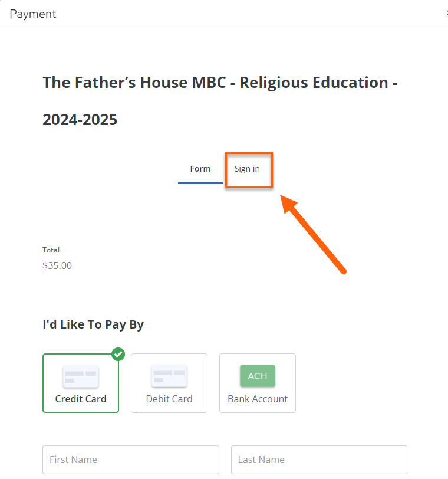Click the debit card image icon
Screen dimensions: 448x479
pyautogui.click(x=169, y=376)
